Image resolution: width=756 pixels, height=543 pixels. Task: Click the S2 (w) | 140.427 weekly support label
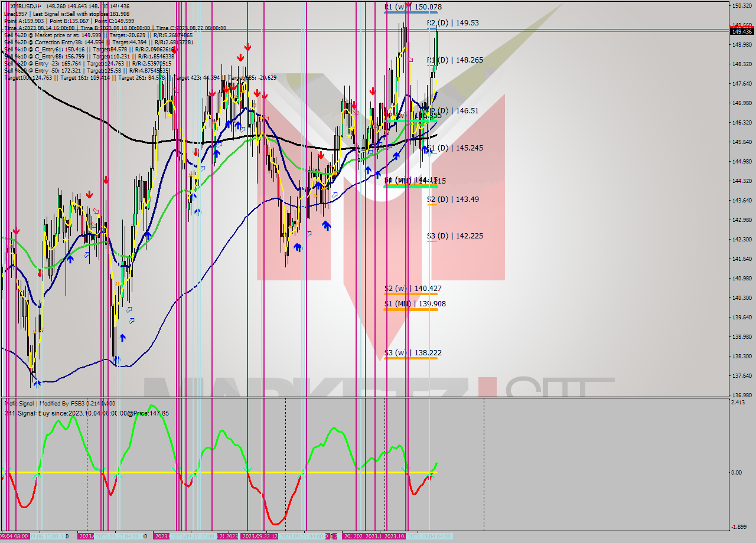pyautogui.click(x=413, y=289)
